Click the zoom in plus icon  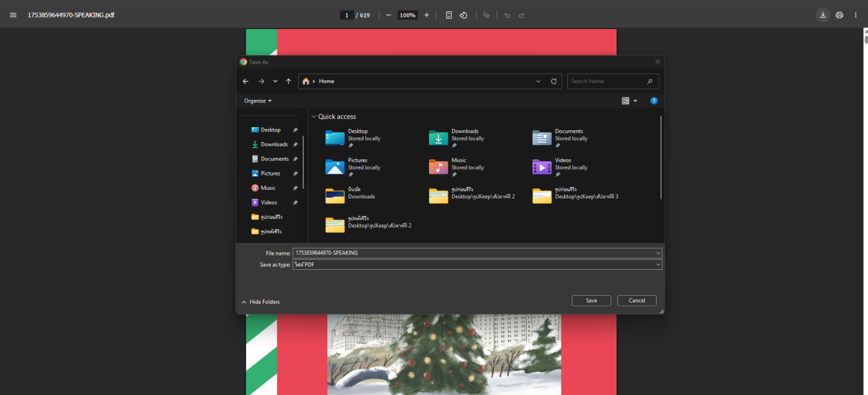point(427,15)
